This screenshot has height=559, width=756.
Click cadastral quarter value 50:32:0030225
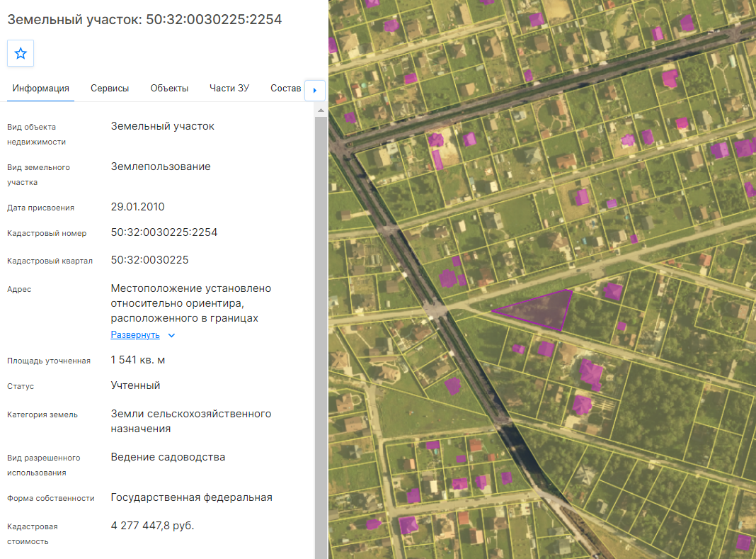coord(149,260)
